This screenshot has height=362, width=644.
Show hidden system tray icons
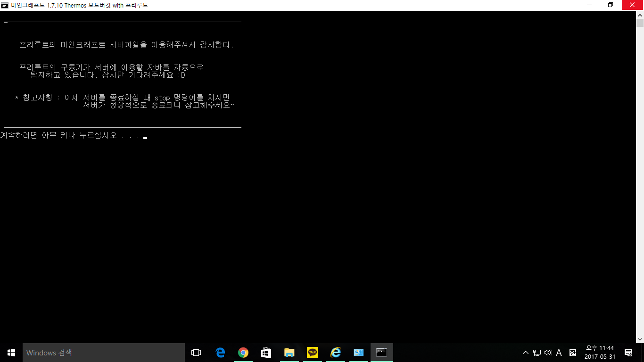tap(526, 353)
